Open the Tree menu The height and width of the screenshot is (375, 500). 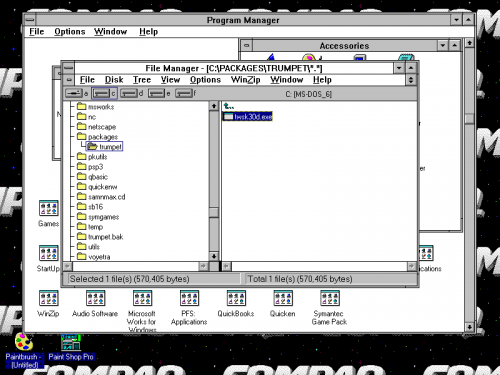(x=142, y=80)
